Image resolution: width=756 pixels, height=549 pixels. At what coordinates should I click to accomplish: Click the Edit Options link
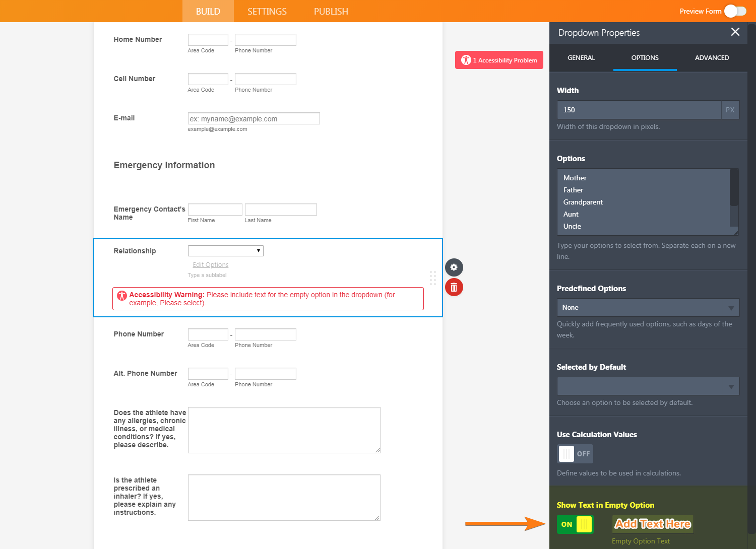click(211, 265)
